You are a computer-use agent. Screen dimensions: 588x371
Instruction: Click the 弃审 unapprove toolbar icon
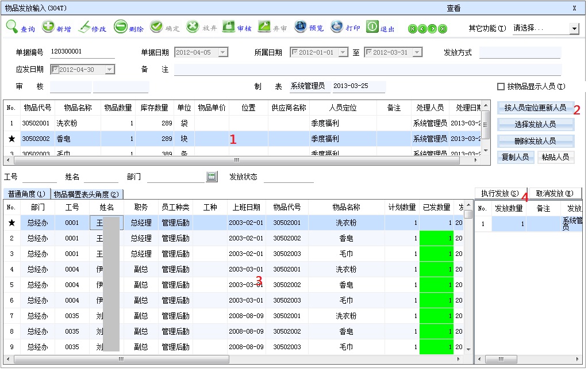point(264,26)
